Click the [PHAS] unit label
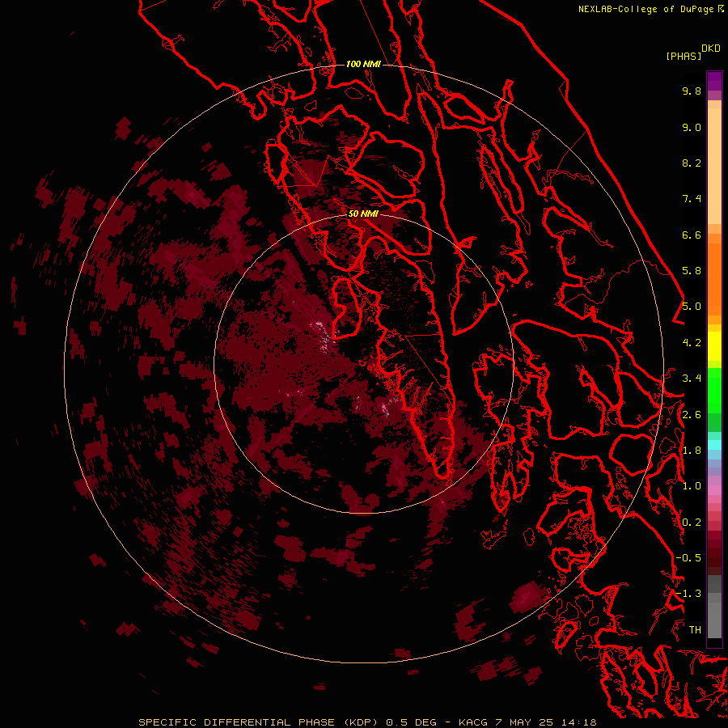The image size is (728, 728). coord(684,56)
